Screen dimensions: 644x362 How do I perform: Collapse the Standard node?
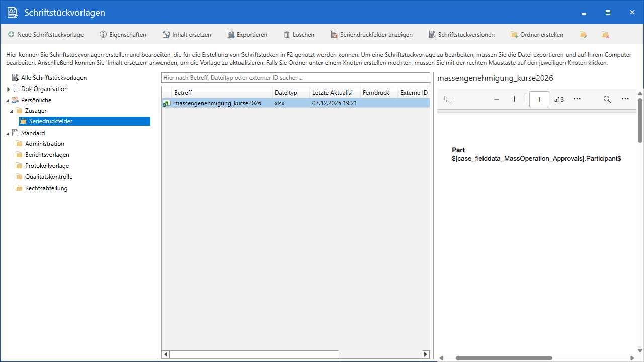[x=7, y=133]
